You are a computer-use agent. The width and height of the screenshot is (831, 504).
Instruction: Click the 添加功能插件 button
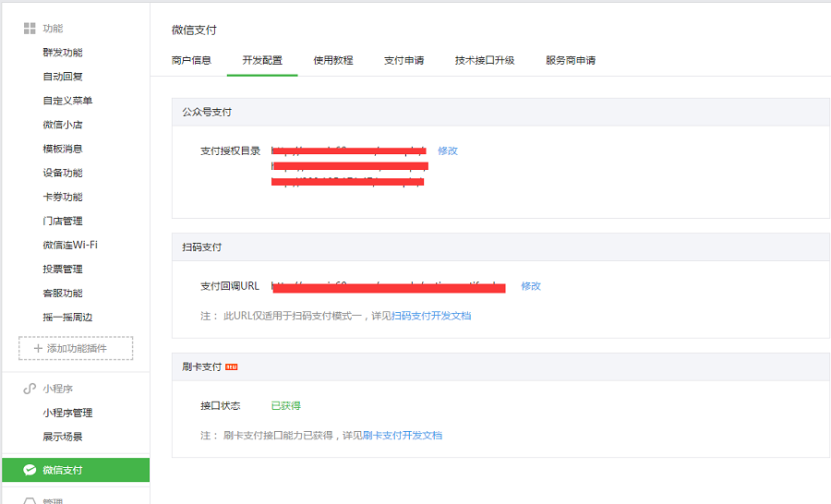pos(76,348)
